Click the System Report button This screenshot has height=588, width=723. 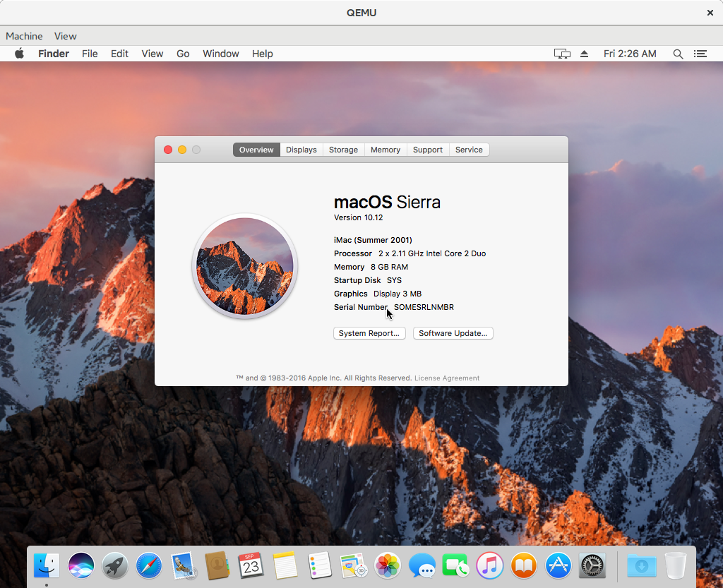(x=369, y=333)
